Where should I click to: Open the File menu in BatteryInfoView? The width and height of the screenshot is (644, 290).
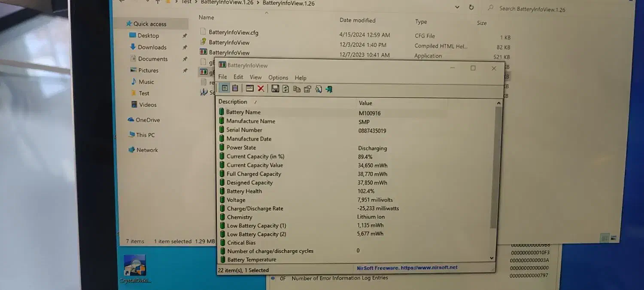(x=222, y=77)
